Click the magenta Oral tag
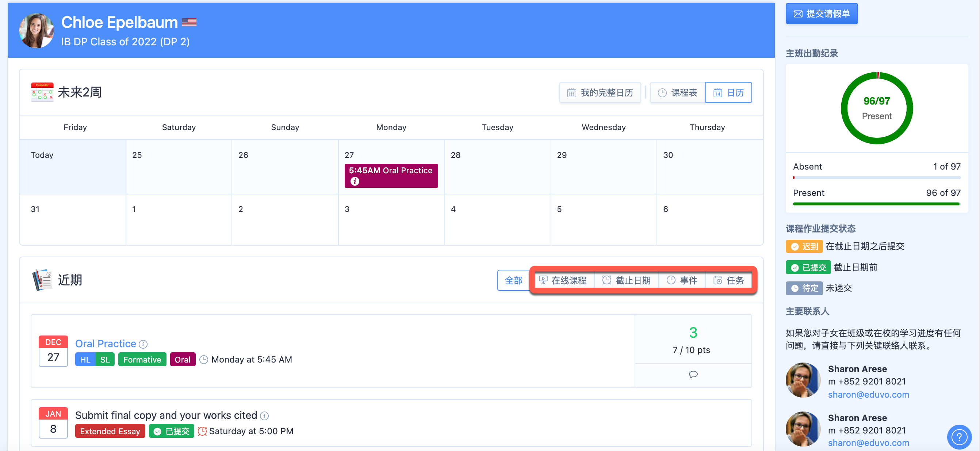The height and width of the screenshot is (451, 980). point(183,360)
